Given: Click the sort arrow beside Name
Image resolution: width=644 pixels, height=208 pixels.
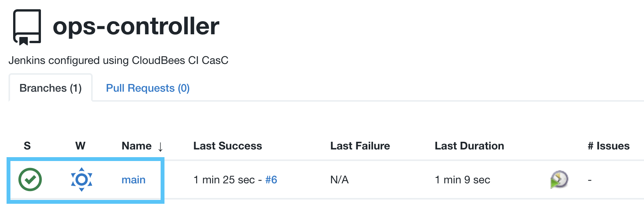Looking at the screenshot, I should [x=160, y=146].
